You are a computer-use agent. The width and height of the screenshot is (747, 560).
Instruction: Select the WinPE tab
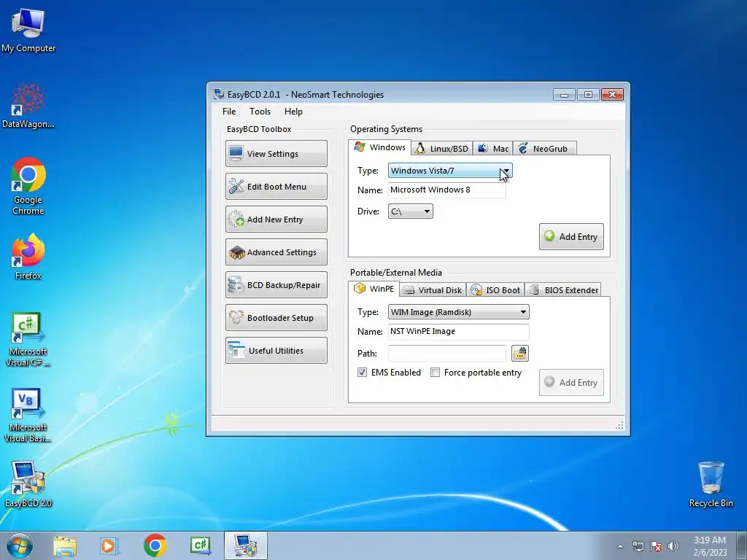[374, 289]
